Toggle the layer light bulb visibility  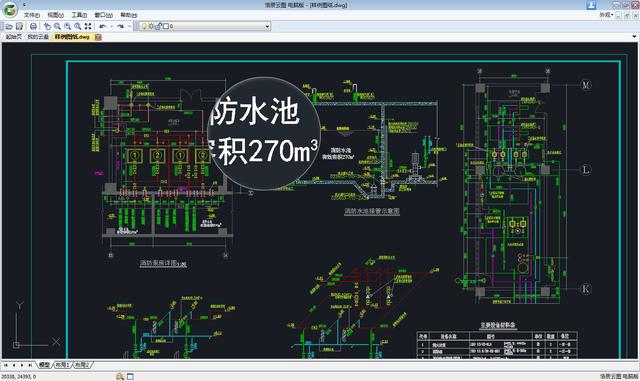tap(144, 26)
